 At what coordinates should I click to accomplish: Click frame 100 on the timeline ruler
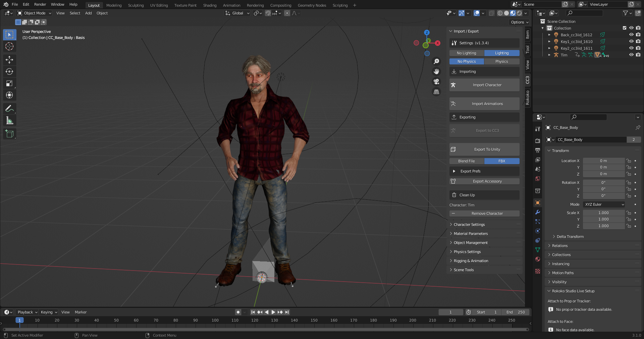pyautogui.click(x=215, y=320)
